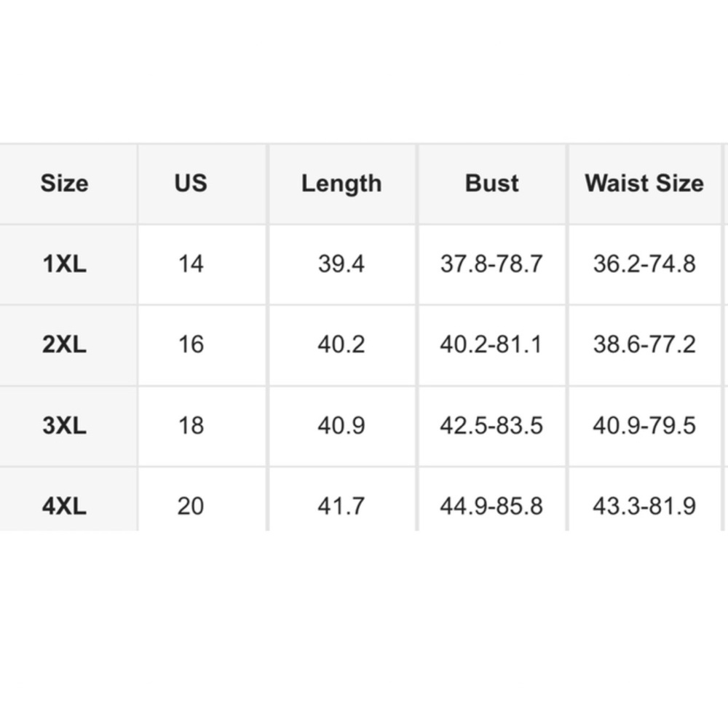Select the 2XL size row label
The height and width of the screenshot is (728, 728).
(x=65, y=345)
